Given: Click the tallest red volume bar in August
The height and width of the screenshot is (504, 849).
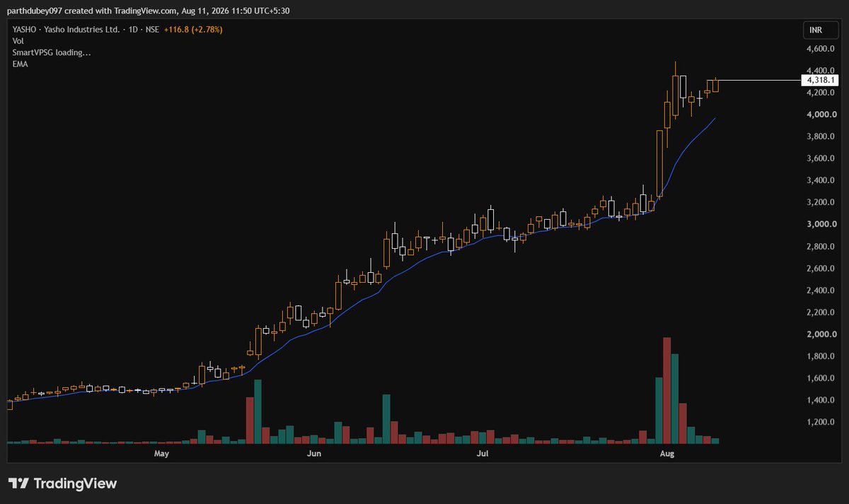Looking at the screenshot, I should click(666, 390).
